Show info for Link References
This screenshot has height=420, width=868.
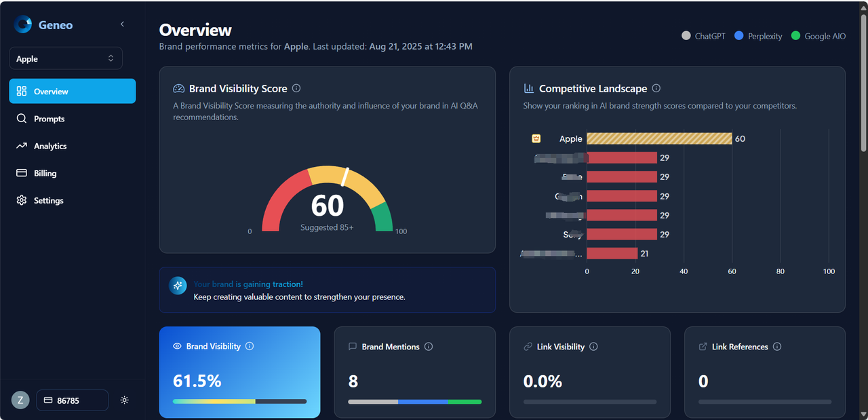tap(777, 347)
